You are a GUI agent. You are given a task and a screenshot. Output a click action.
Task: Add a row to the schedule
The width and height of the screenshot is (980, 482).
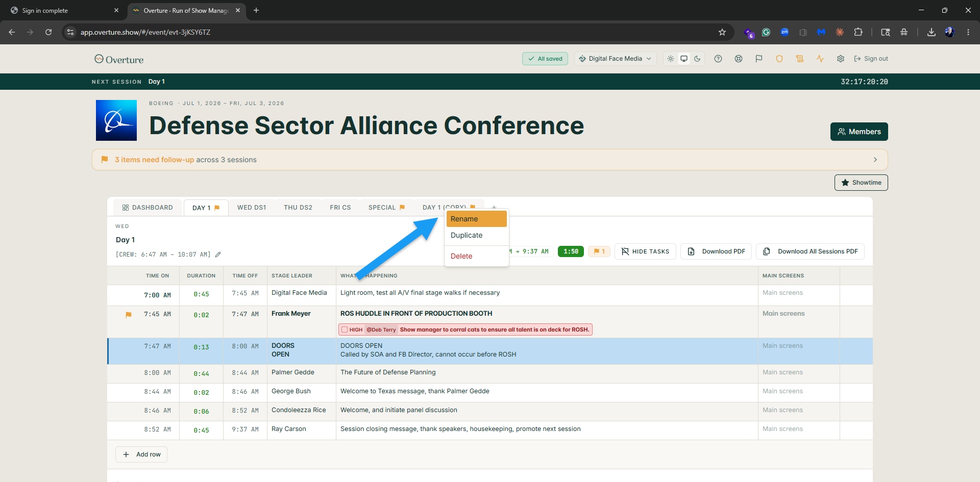pos(141,454)
